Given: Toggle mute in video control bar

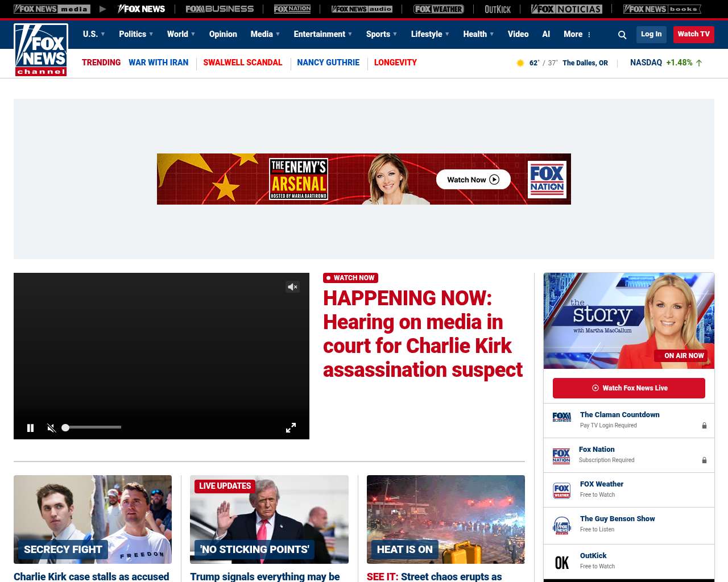Looking at the screenshot, I should coord(51,428).
